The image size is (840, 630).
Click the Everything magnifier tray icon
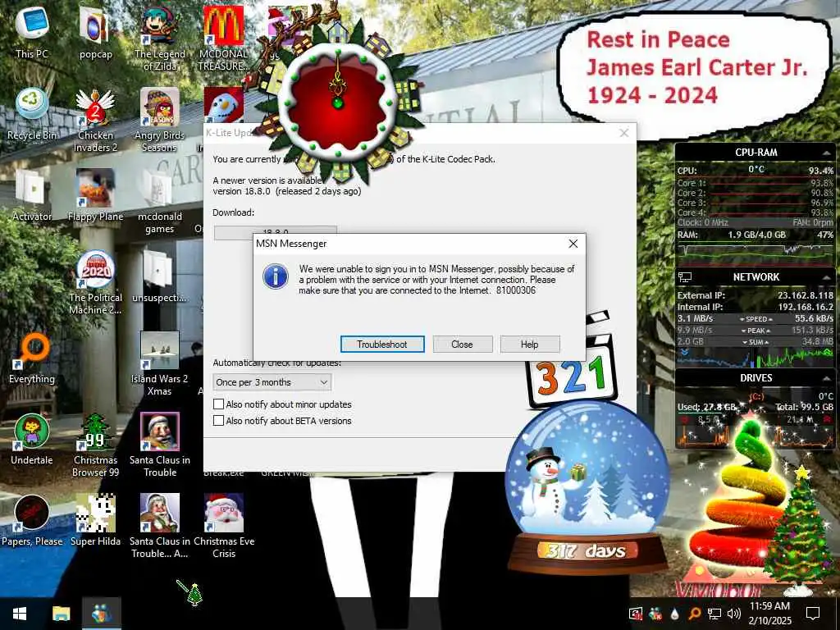pos(694,614)
